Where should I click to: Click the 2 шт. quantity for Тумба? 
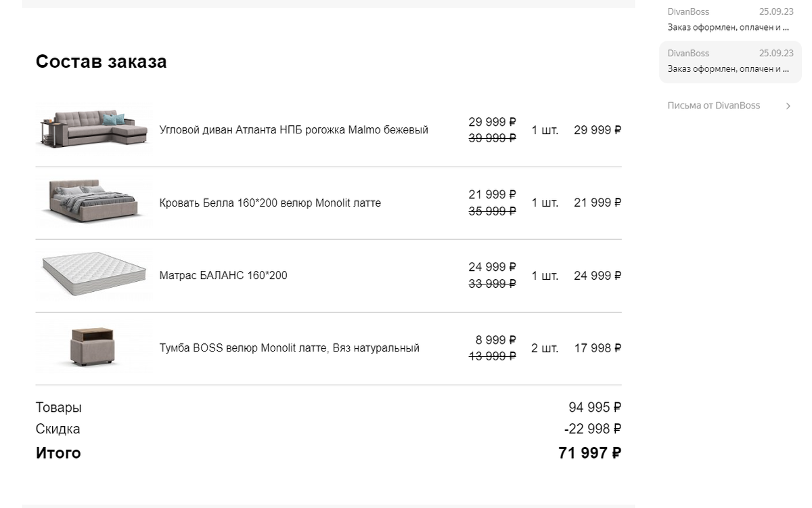545,348
